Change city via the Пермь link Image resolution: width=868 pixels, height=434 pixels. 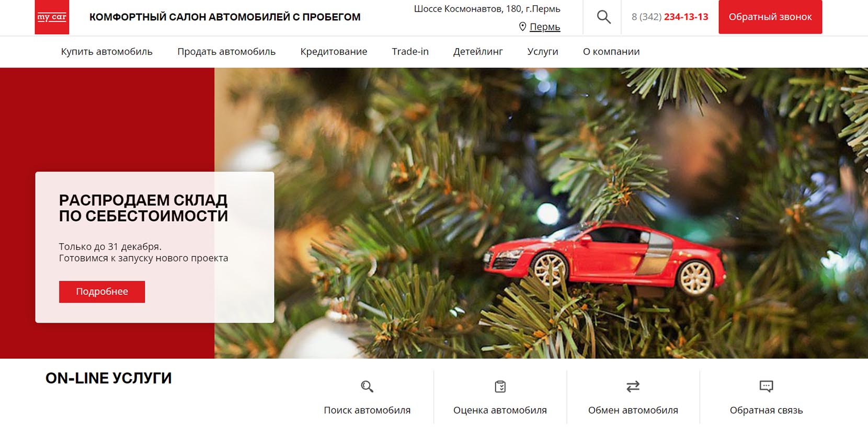click(545, 27)
